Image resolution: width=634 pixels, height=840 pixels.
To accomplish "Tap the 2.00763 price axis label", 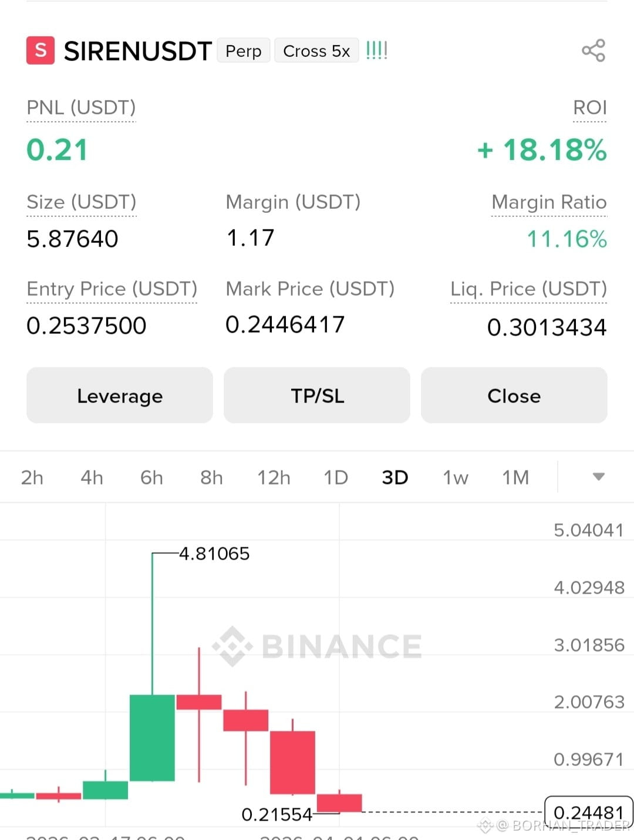I will [x=589, y=702].
